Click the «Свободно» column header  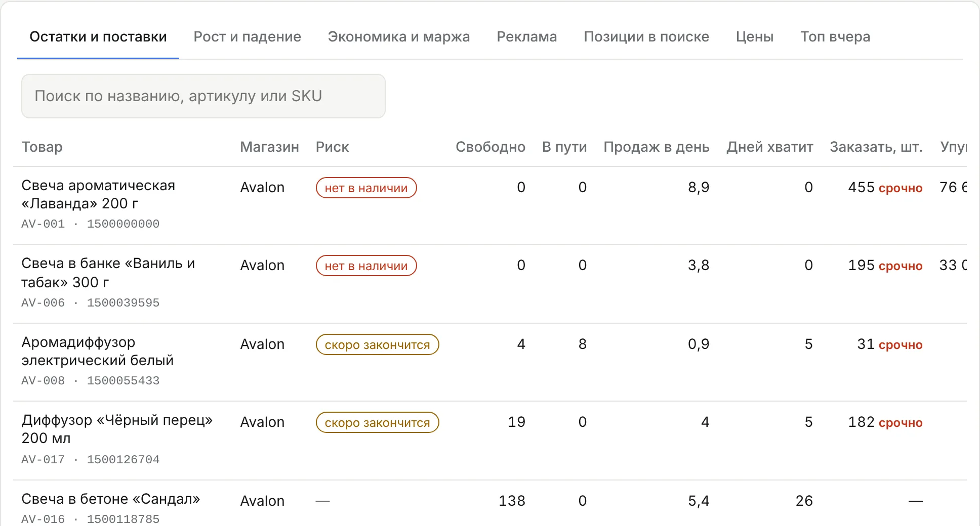[490, 147]
